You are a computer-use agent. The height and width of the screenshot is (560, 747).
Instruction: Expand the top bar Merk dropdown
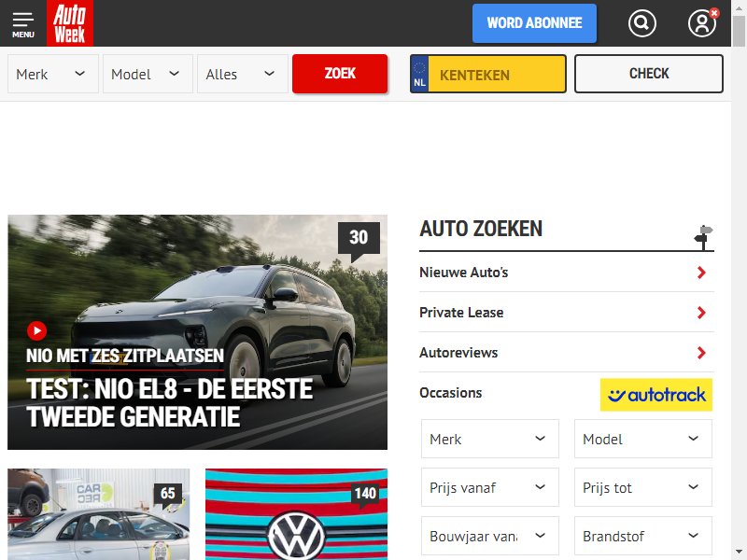click(53, 74)
